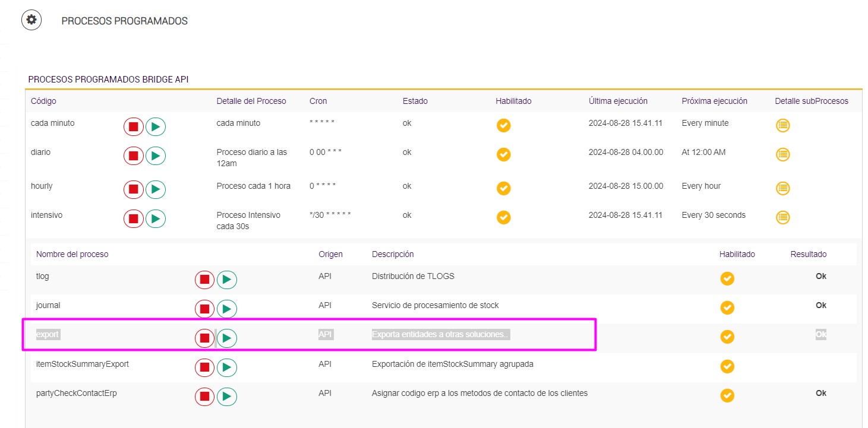Run the 'partyCheckContactErp' subprocess

(x=226, y=396)
